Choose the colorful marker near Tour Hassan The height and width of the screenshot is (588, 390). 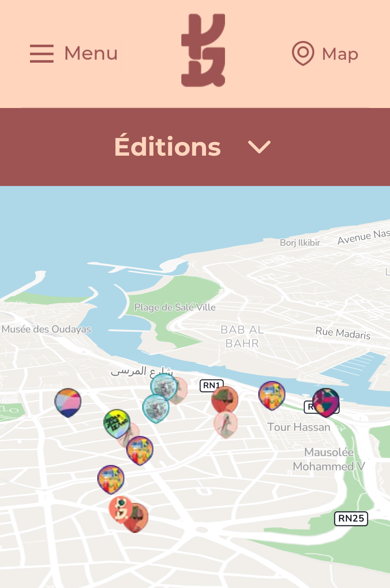(x=272, y=395)
